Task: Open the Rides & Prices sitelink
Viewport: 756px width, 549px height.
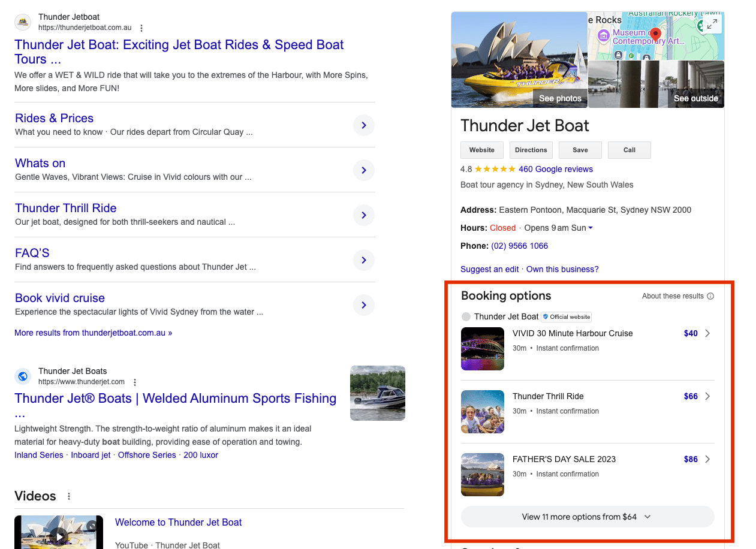Action: point(54,118)
